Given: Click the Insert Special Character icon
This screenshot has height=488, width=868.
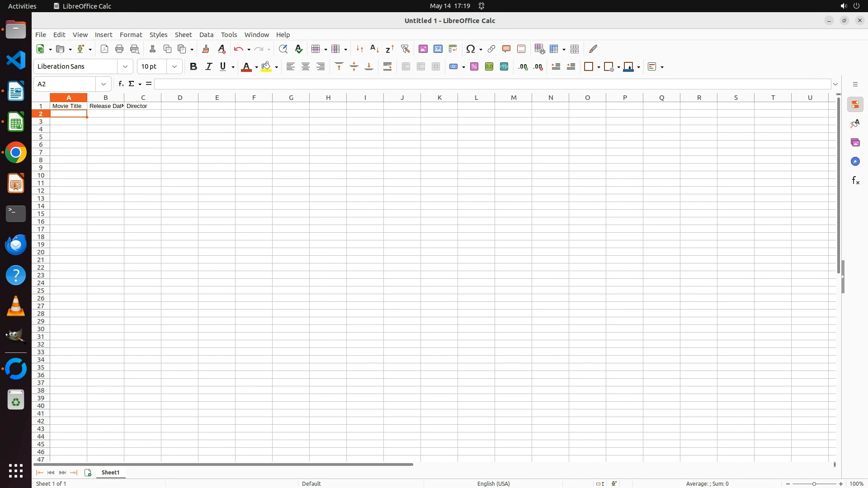Looking at the screenshot, I should 471,49.
